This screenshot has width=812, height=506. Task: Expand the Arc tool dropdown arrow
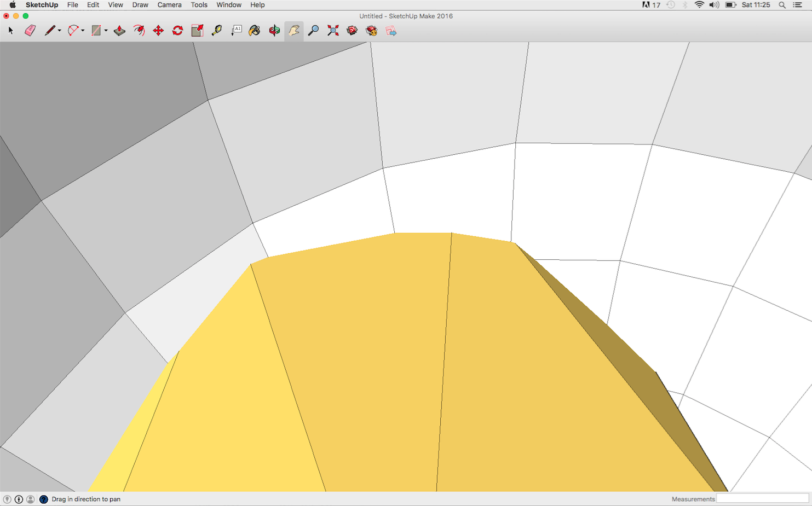point(83,31)
